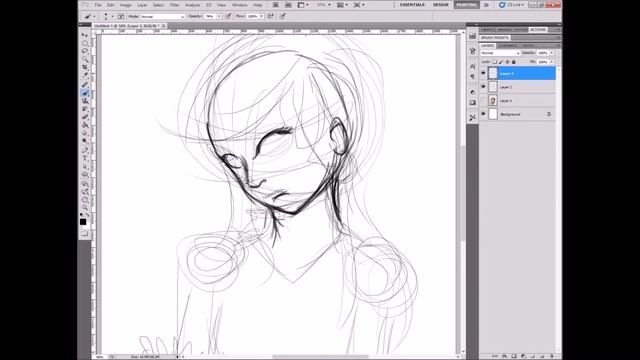This screenshot has width=640, height=360.
Task: Switch to Design workspace
Action: [x=441, y=5]
